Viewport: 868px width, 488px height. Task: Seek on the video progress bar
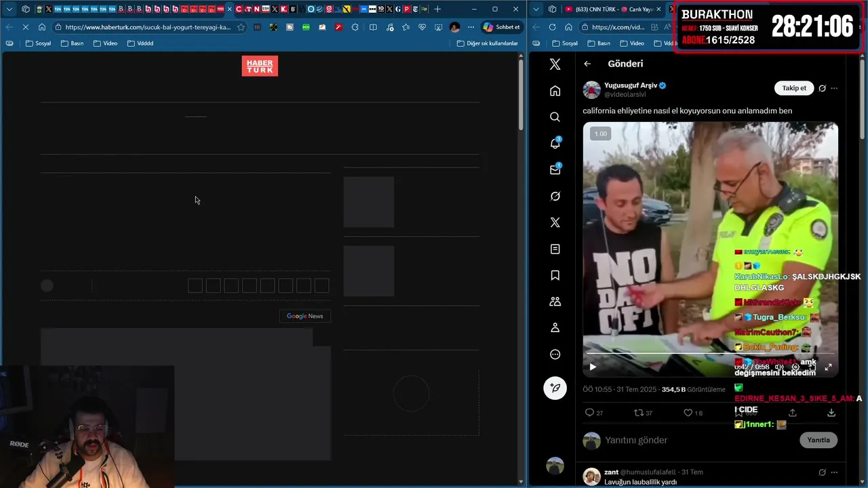[x=710, y=354]
